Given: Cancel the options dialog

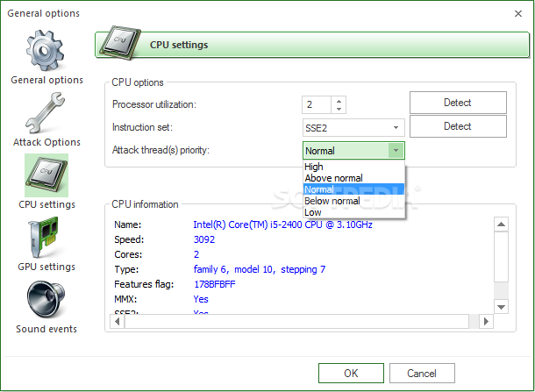Looking at the screenshot, I should (x=422, y=374).
